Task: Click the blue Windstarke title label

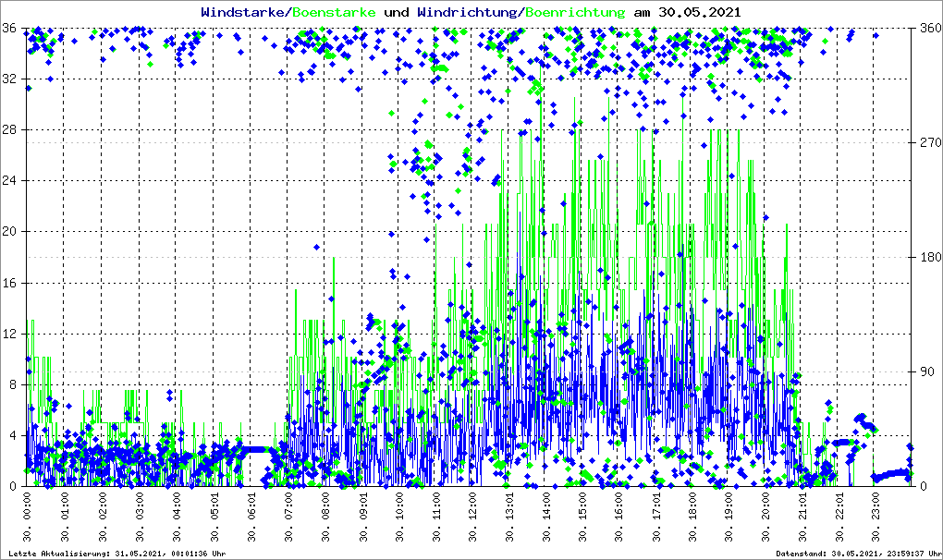Action: 244,13
